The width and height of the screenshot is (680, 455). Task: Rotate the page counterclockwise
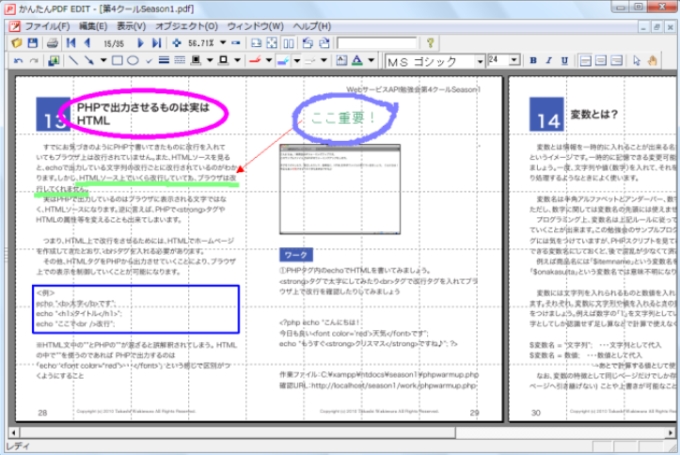click(x=308, y=43)
